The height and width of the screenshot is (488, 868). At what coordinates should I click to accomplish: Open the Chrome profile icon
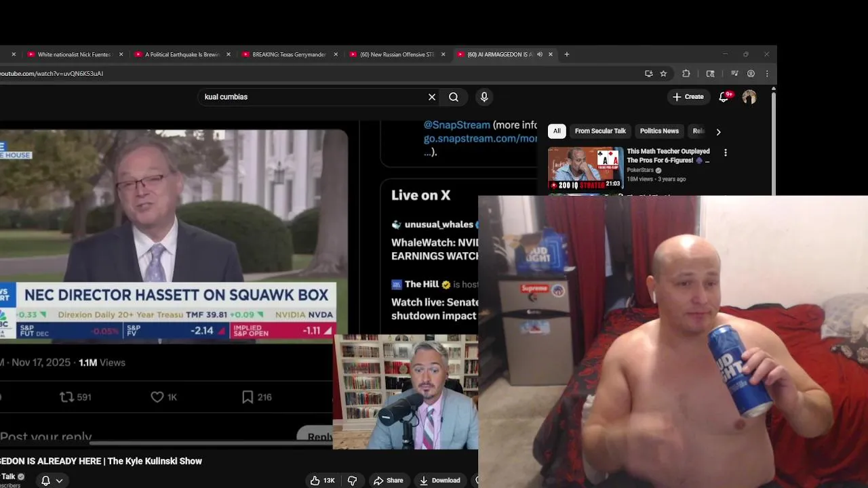pyautogui.click(x=751, y=73)
